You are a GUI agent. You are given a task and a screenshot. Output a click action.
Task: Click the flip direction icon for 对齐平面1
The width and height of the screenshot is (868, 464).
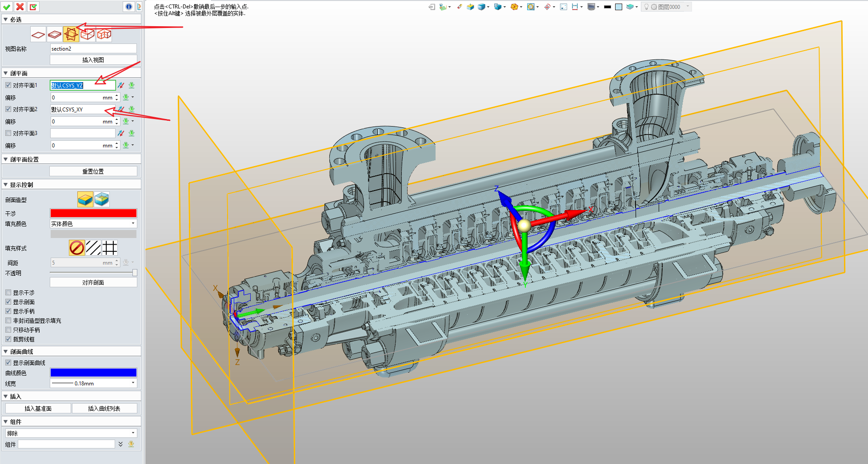121,85
